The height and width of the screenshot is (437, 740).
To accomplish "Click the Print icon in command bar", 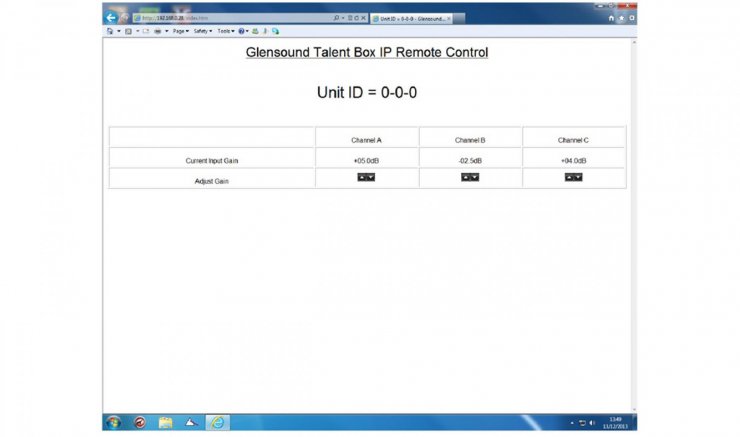I will click(x=158, y=31).
